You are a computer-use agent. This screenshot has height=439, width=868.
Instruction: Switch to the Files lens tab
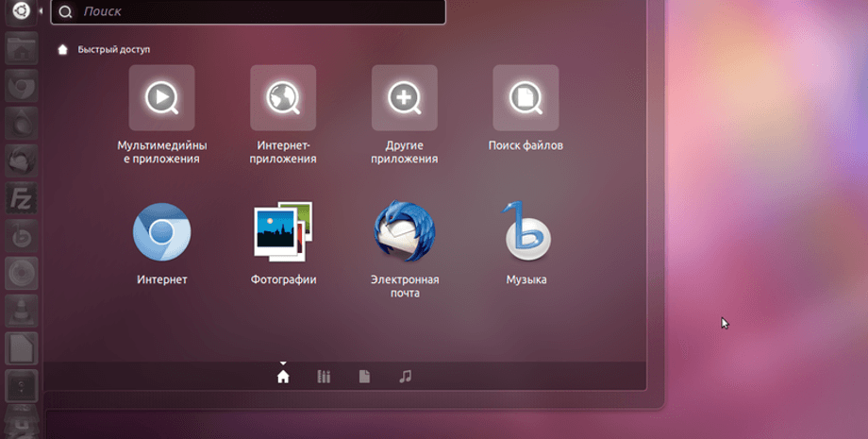click(x=364, y=377)
